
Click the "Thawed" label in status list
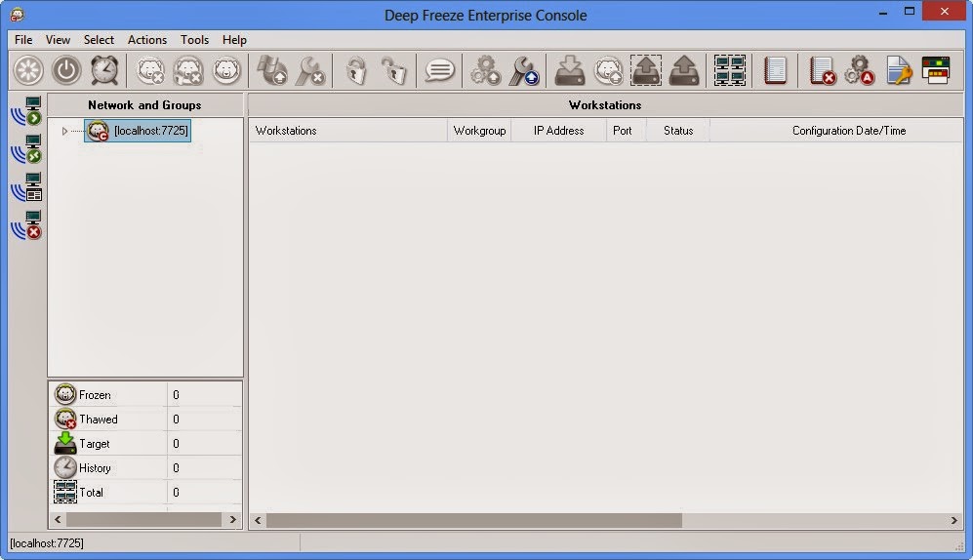coord(98,420)
